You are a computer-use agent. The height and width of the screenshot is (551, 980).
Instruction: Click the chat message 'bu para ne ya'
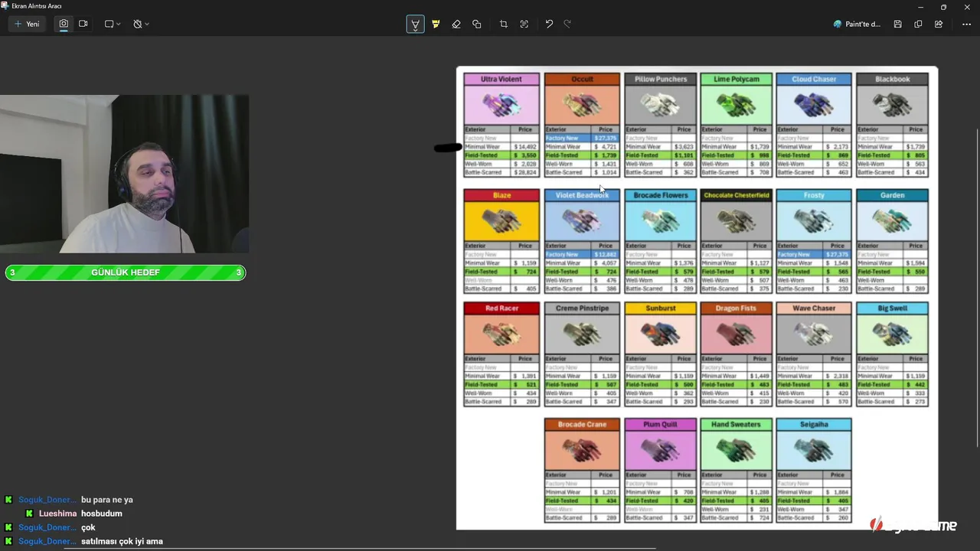pos(107,500)
